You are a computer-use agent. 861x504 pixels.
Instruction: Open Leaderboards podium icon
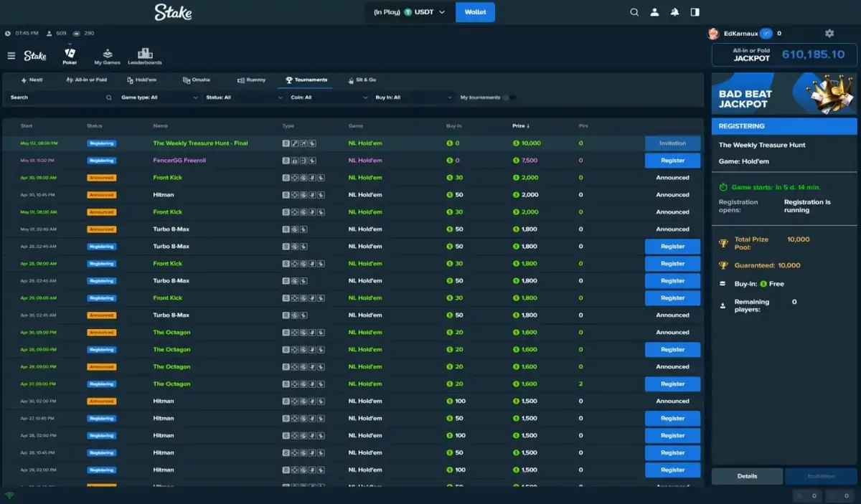(x=144, y=53)
